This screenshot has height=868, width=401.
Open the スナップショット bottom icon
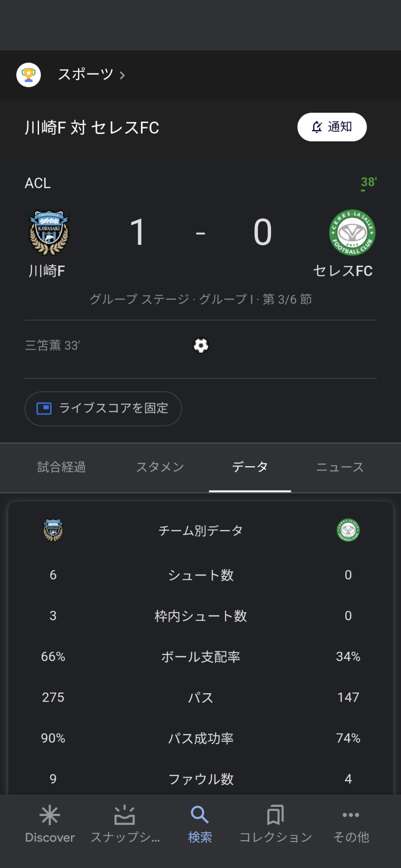pos(124,815)
